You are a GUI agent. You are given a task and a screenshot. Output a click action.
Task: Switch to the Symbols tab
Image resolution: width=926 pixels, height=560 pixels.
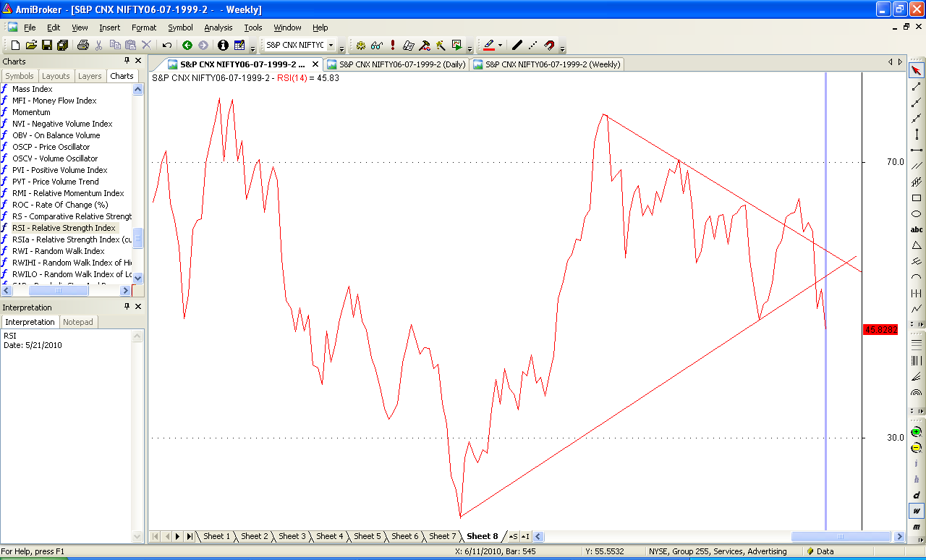(20, 76)
